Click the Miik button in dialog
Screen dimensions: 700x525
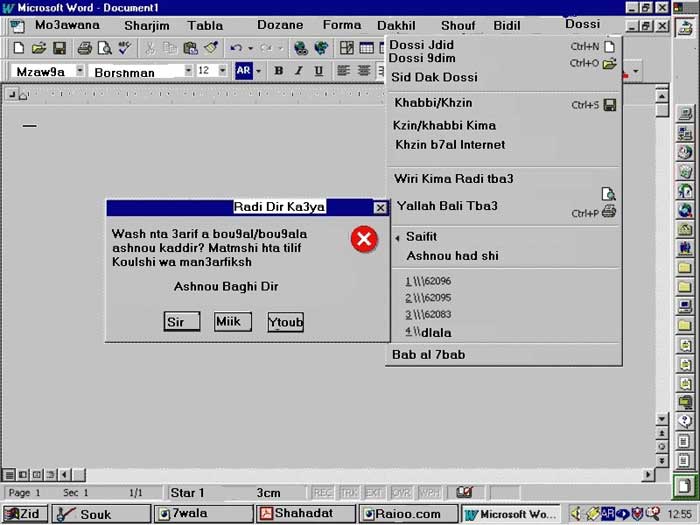tap(233, 321)
